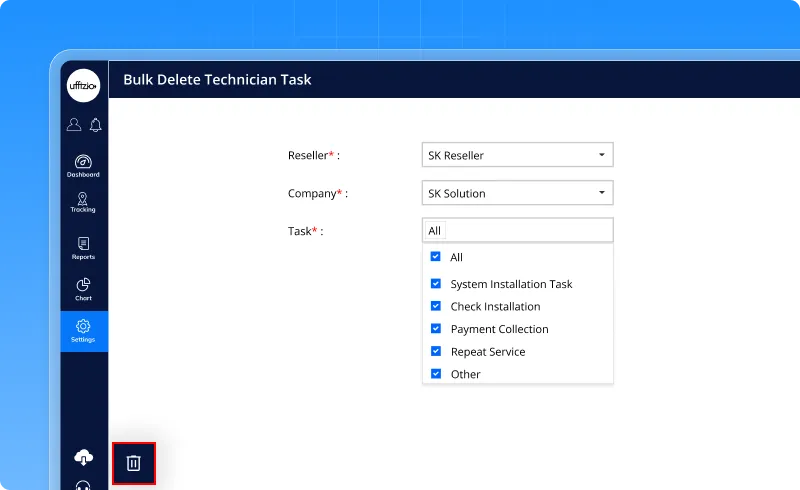Toggle System Installation Task checkbox

pyautogui.click(x=436, y=284)
